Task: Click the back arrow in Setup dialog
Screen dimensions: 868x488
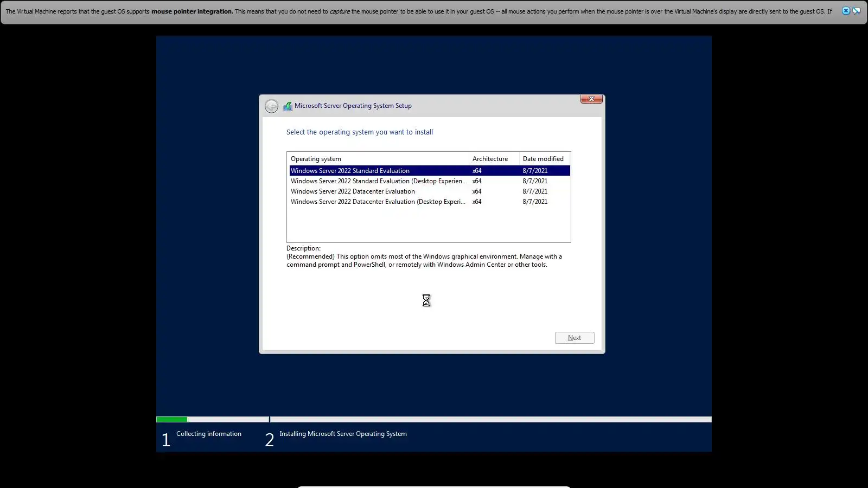Action: tap(271, 106)
